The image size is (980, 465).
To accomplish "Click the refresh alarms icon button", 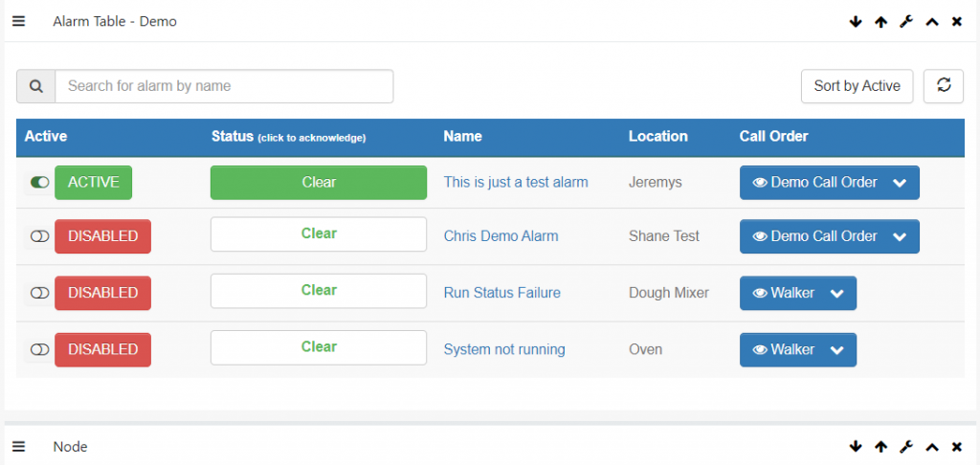I will (x=944, y=85).
